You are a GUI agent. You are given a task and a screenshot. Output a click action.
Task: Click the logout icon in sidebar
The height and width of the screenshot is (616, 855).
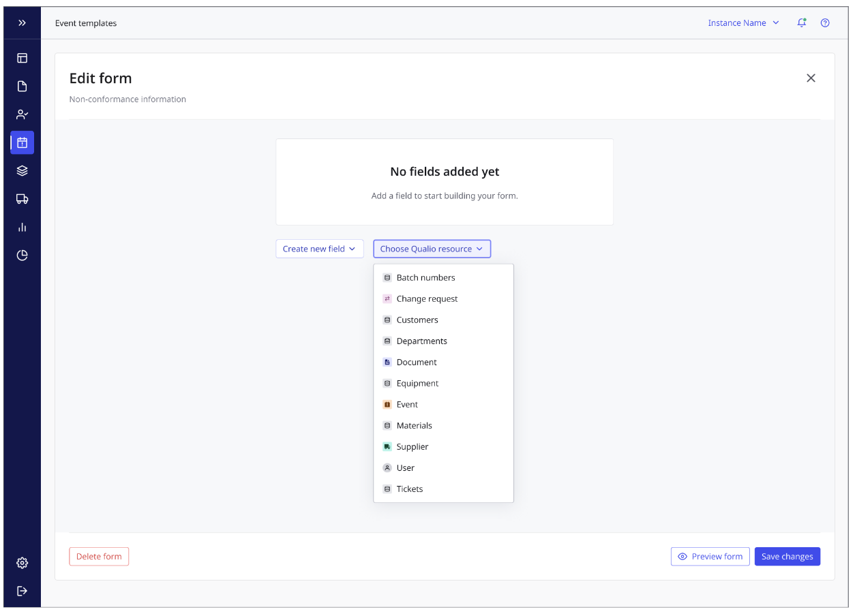(x=22, y=591)
